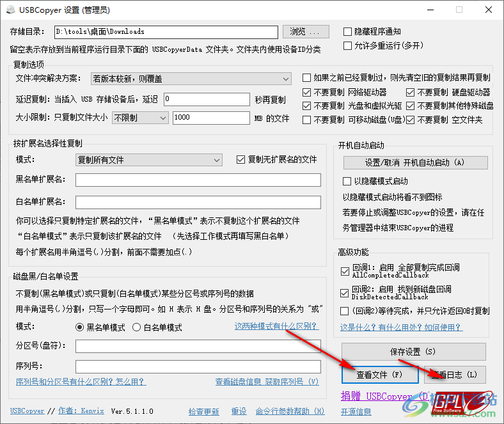Toggle 回调1 AllCompletedCallback checkbox
The image size is (504, 424).
coord(345,271)
